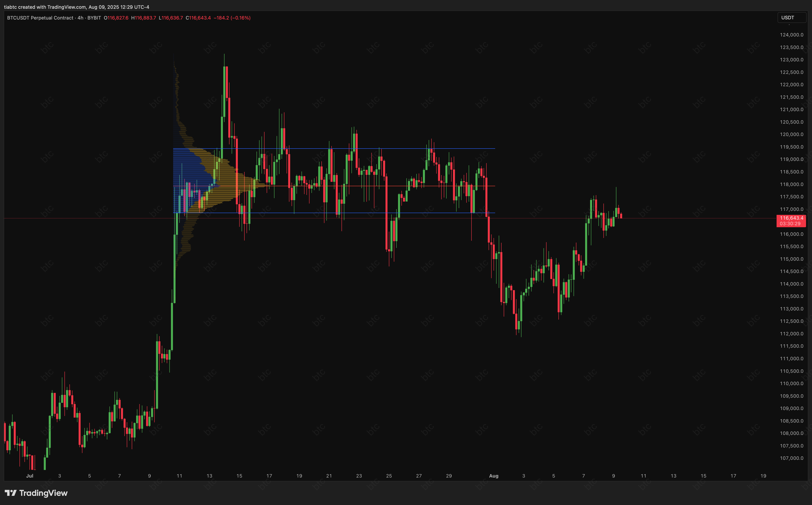This screenshot has width=812, height=505.
Task: Click the 124,000.0 price scale label
Action: click(x=791, y=35)
